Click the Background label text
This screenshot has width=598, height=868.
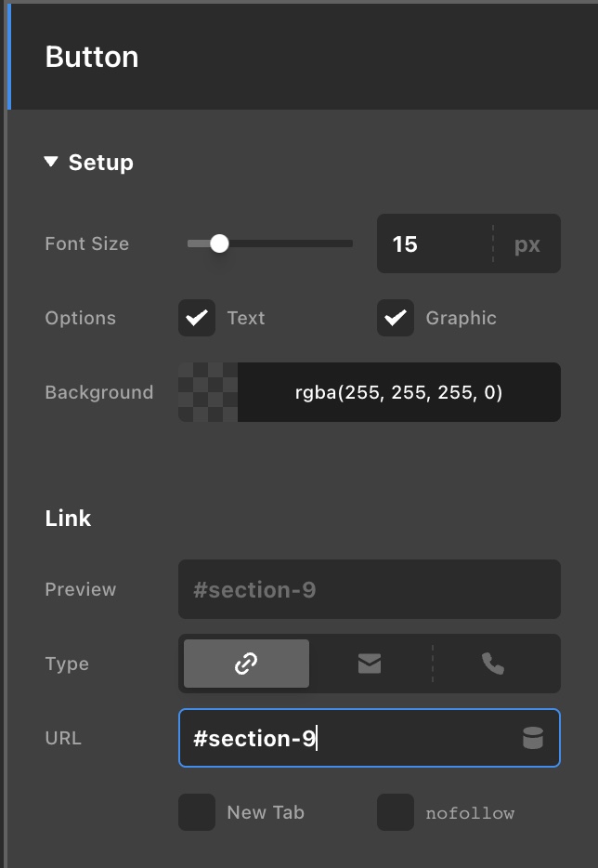[98, 392]
